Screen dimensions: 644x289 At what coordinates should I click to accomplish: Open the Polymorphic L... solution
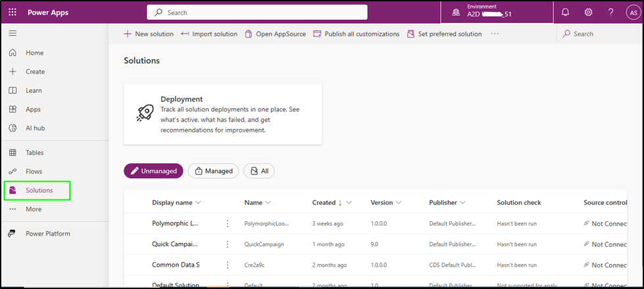(176, 224)
